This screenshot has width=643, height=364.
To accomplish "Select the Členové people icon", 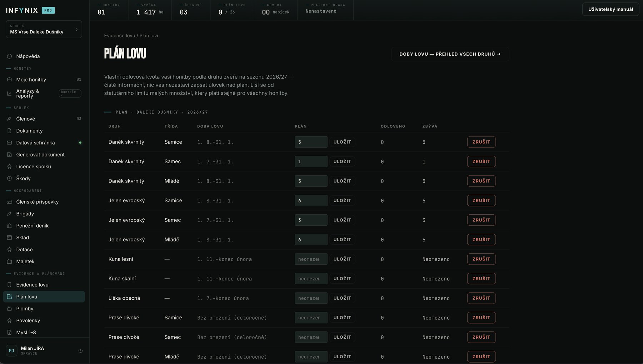I will [9, 119].
